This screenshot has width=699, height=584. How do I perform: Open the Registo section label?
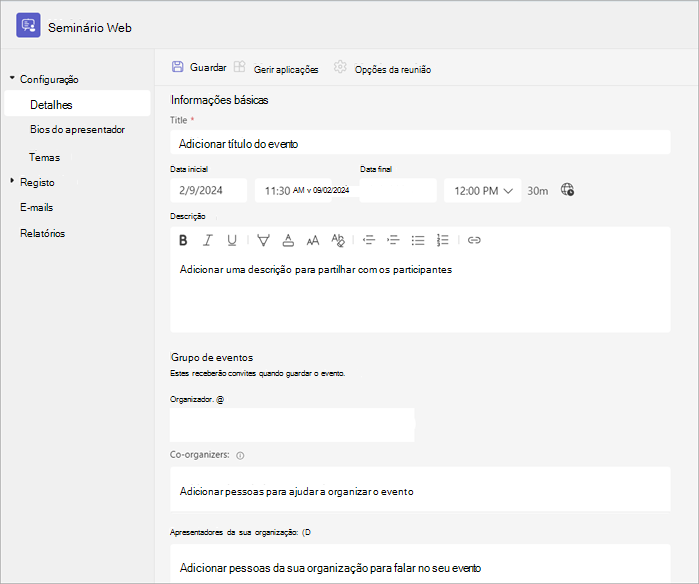click(x=37, y=182)
